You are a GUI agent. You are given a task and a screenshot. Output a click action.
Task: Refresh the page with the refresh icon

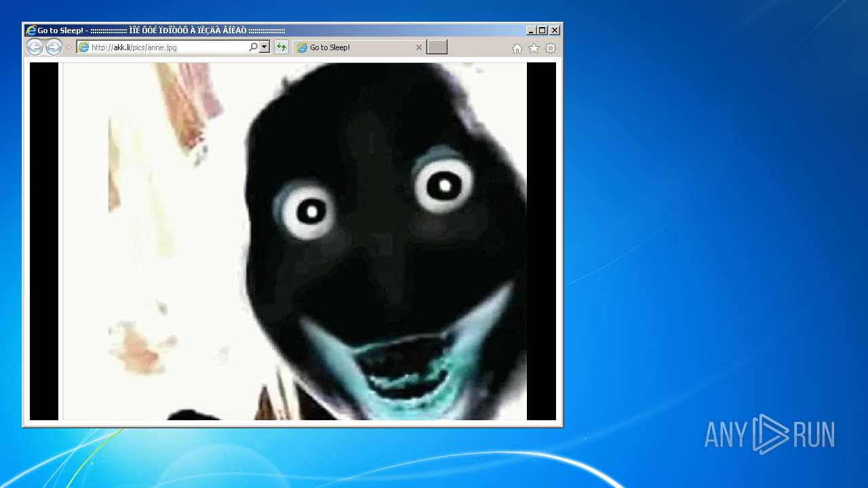pyautogui.click(x=281, y=47)
